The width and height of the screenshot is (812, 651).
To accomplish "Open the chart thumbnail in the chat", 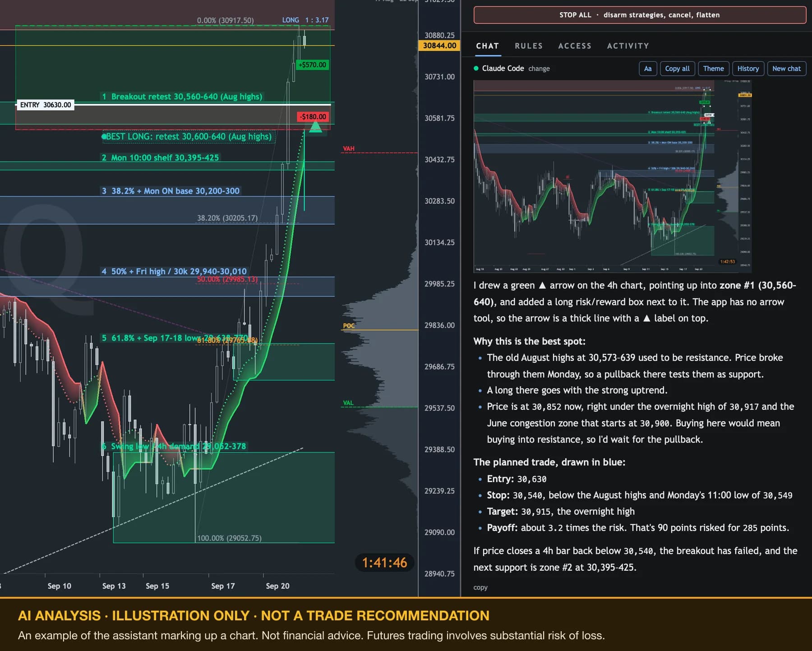I will 613,176.
